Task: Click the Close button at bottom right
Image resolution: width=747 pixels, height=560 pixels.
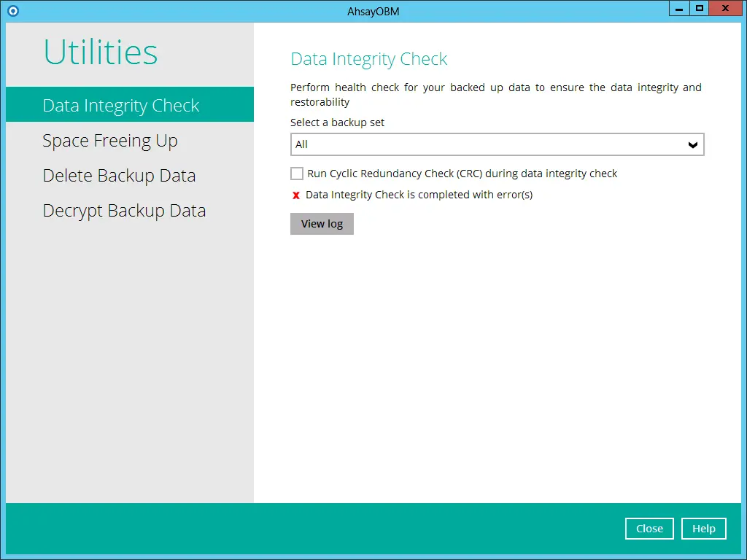Action: pos(649,529)
